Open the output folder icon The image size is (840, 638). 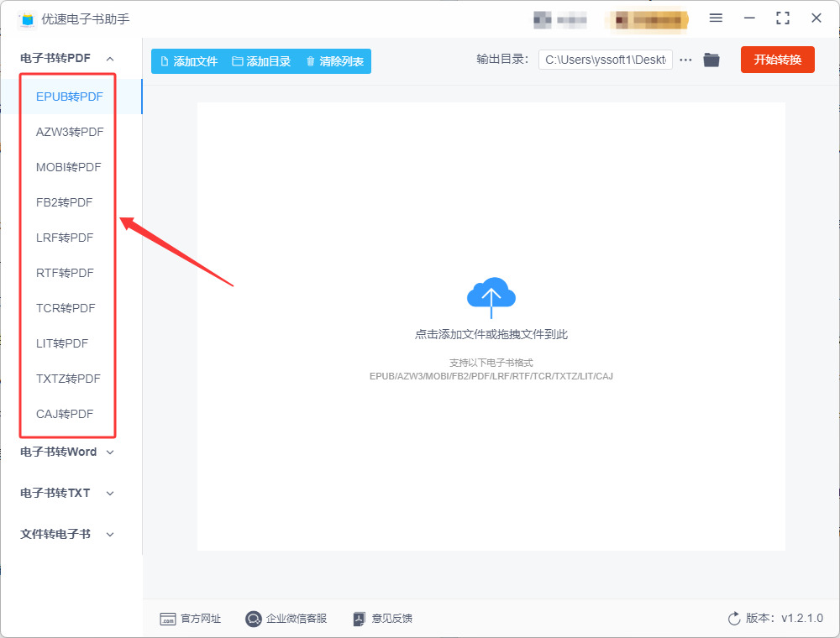pos(711,60)
